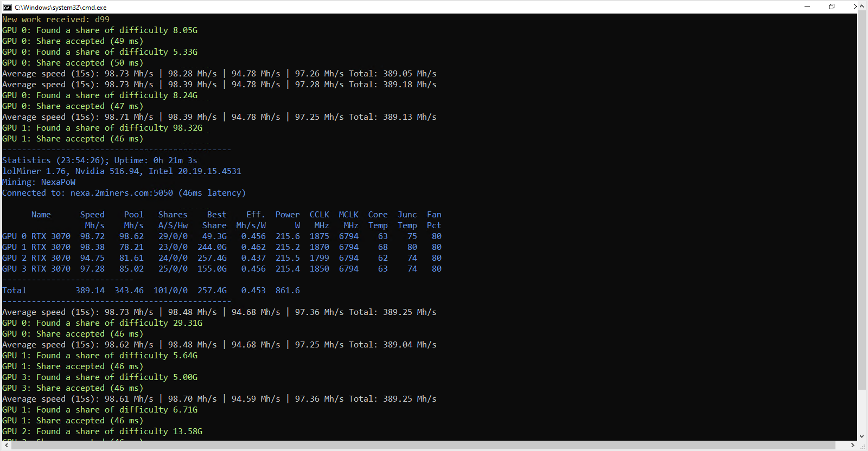Click the total speed 389.13 Mh/s
Image resolution: width=868 pixels, height=451 pixels.
410,117
